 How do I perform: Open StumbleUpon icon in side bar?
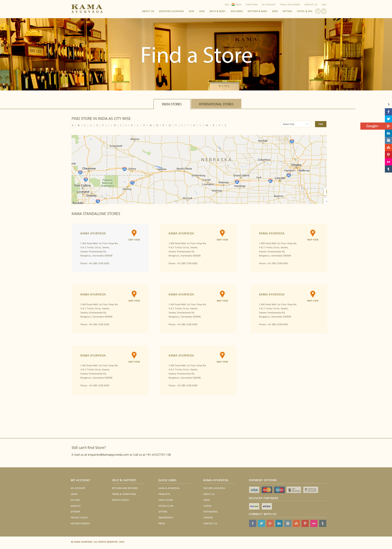(x=388, y=147)
